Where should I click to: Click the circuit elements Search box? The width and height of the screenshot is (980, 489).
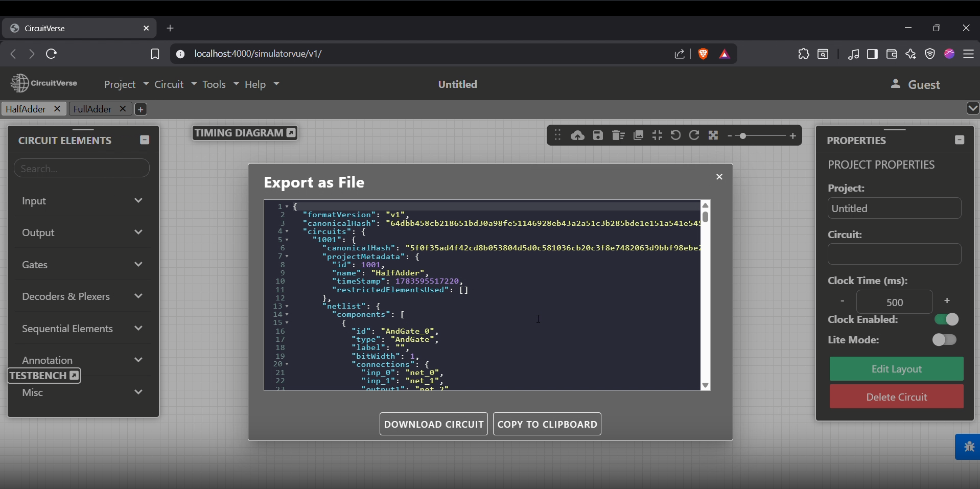[x=82, y=169]
